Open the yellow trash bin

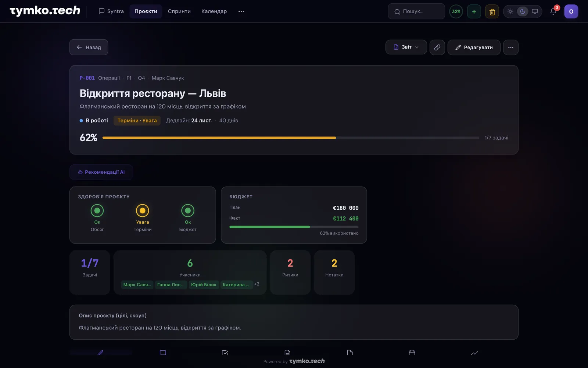click(492, 11)
